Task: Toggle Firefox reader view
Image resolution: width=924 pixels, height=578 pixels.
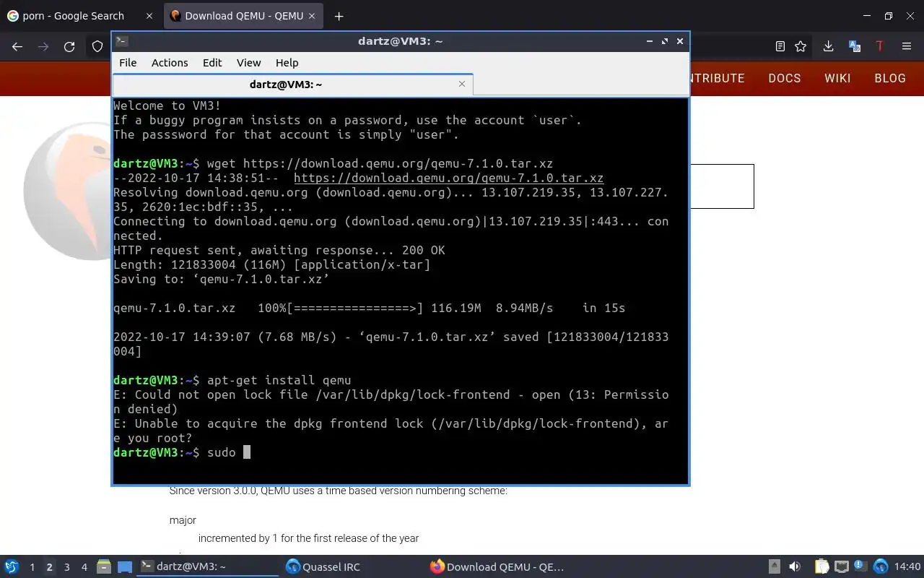Action: pyautogui.click(x=780, y=46)
